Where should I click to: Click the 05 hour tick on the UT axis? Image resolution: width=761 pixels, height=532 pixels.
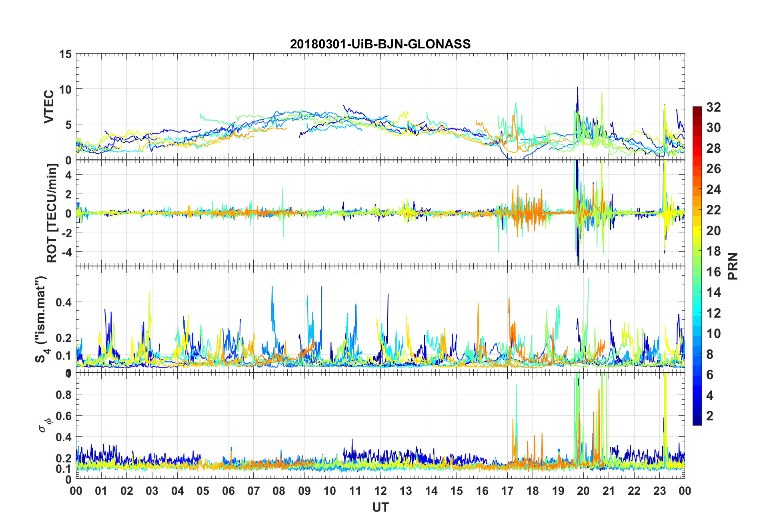[x=203, y=491]
